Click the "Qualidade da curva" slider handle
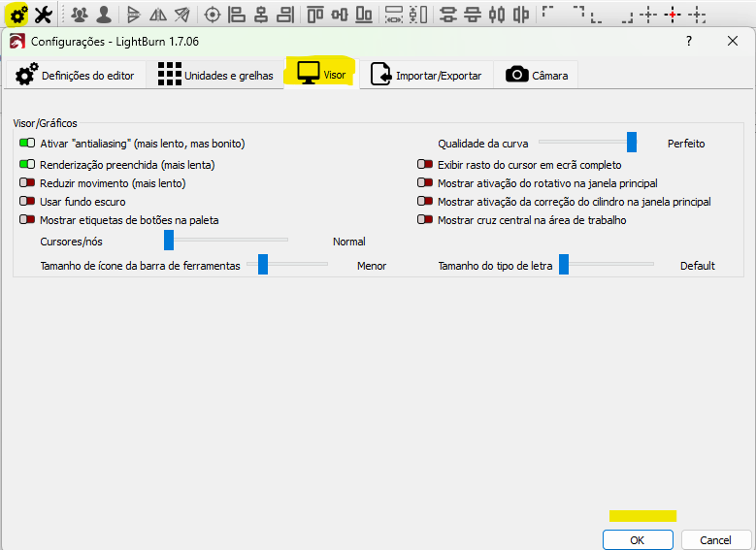The width and height of the screenshot is (756, 550). click(x=632, y=143)
